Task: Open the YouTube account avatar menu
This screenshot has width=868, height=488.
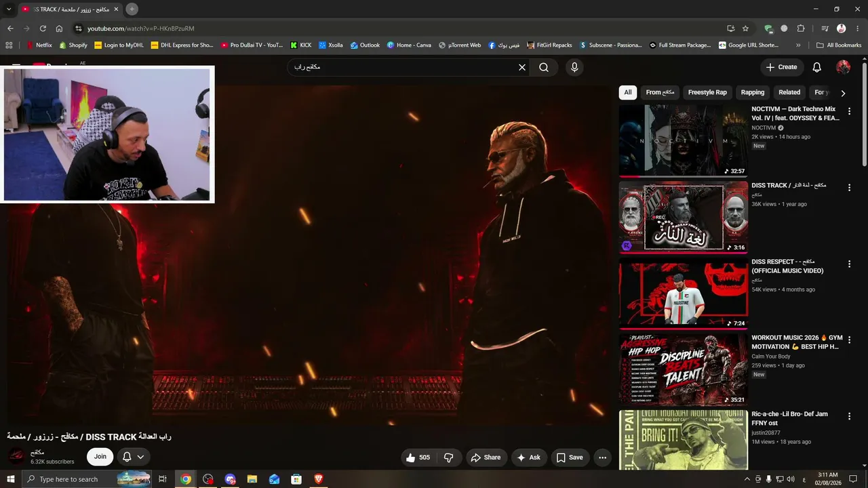Action: click(x=843, y=67)
